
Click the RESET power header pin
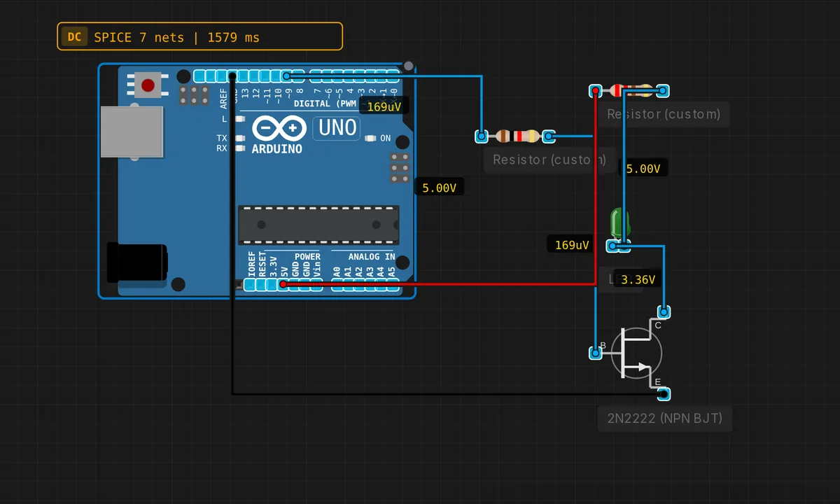(x=261, y=284)
